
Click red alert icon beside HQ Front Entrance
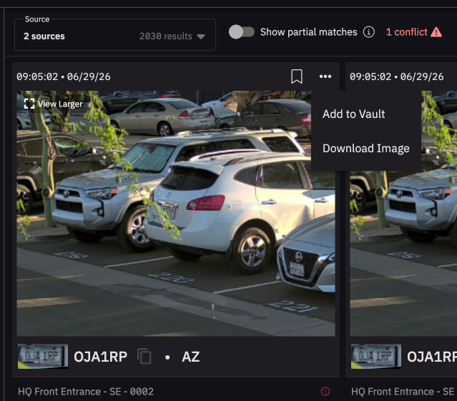pyautogui.click(x=325, y=391)
